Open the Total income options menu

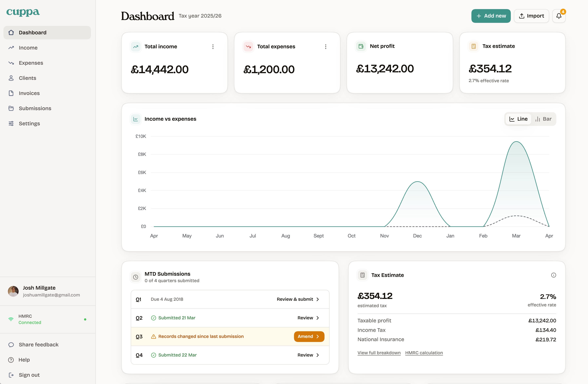213,46
